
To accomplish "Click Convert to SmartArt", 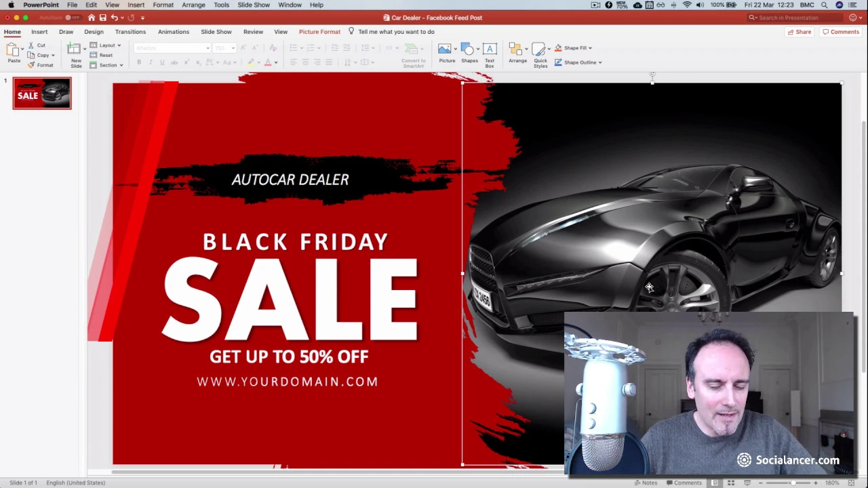I will (x=413, y=56).
